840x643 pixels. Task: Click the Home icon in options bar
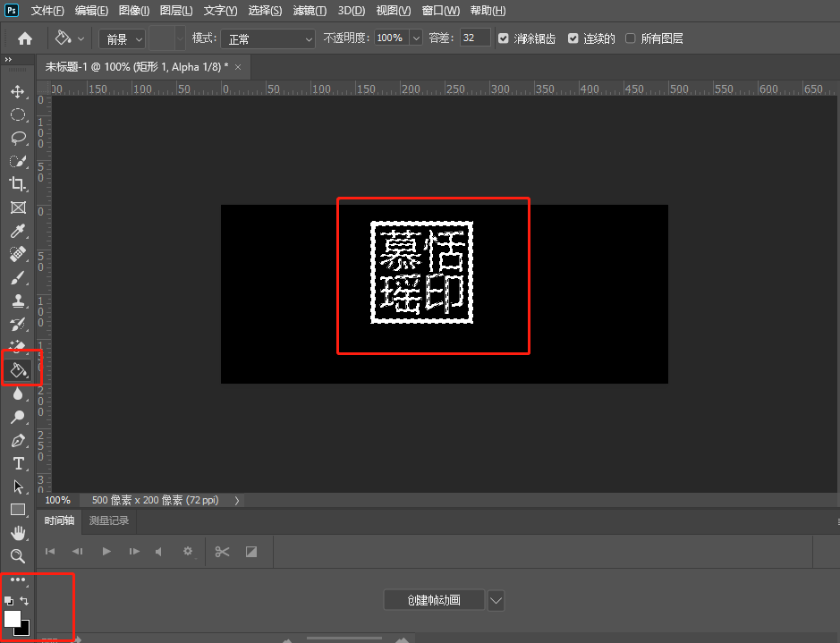[x=25, y=38]
